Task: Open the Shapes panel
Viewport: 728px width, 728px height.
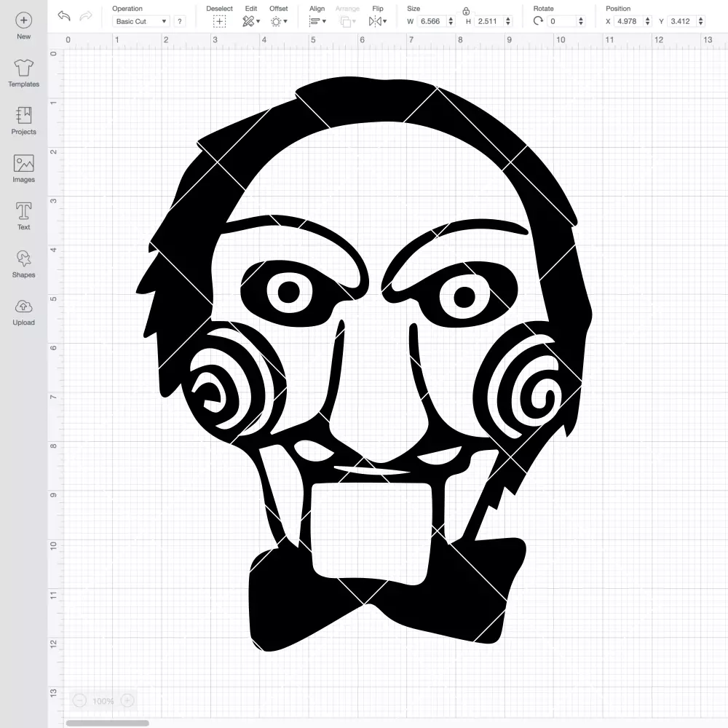Action: pyautogui.click(x=24, y=258)
